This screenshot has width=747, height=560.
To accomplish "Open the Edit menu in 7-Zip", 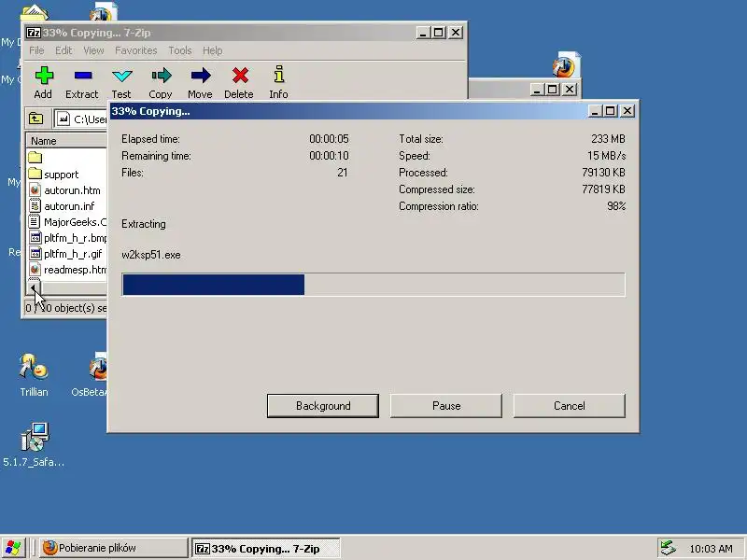I will click(63, 50).
